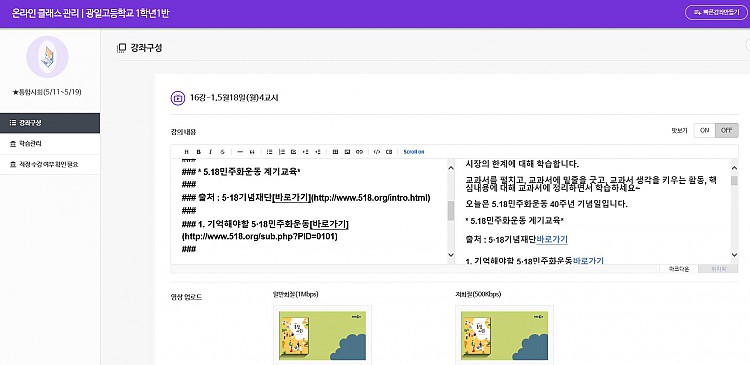Select the low quality (500Kbps) video thumbnail
Image resolution: width=750 pixels, height=365 pixels.
click(x=504, y=335)
